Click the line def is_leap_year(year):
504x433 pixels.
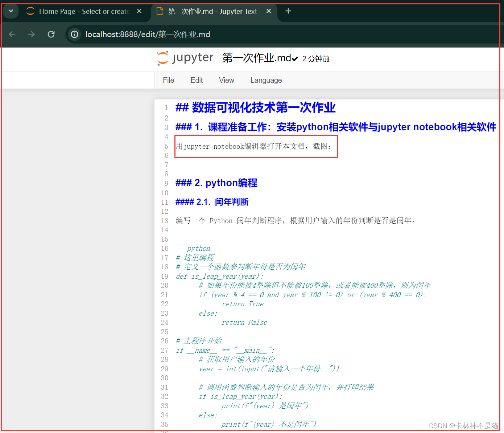220,276
